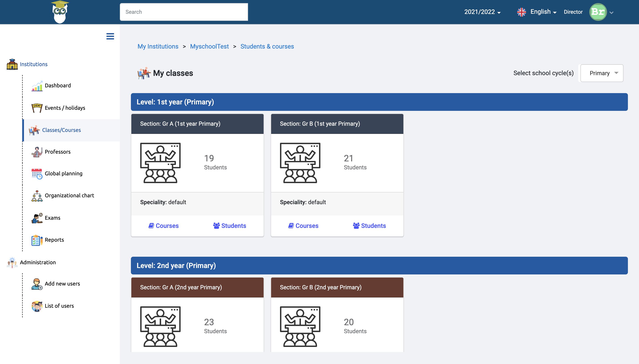
Task: Click the Administration sidebar heading
Action: [x=38, y=262]
